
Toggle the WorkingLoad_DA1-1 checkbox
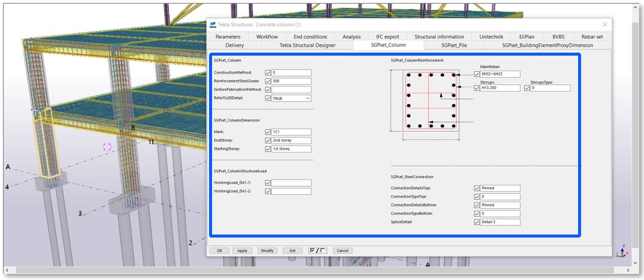click(x=268, y=183)
